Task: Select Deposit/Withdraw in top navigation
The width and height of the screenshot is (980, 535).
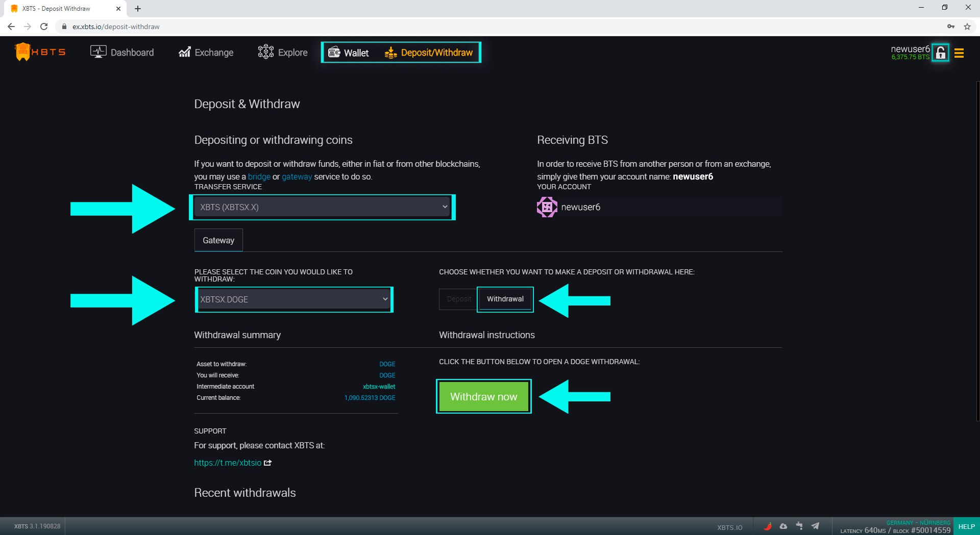Action: click(x=429, y=53)
